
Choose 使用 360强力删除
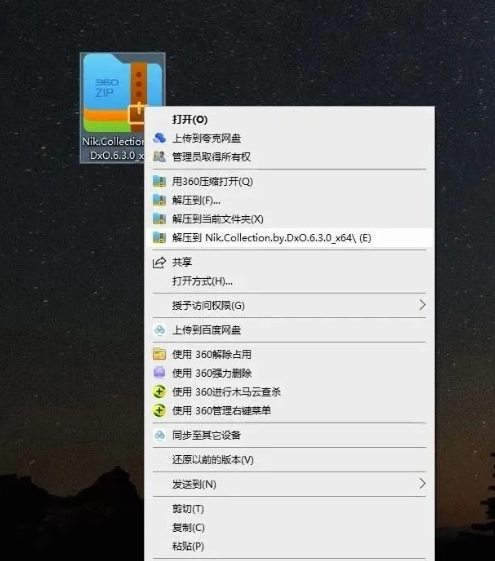pyautogui.click(x=290, y=373)
